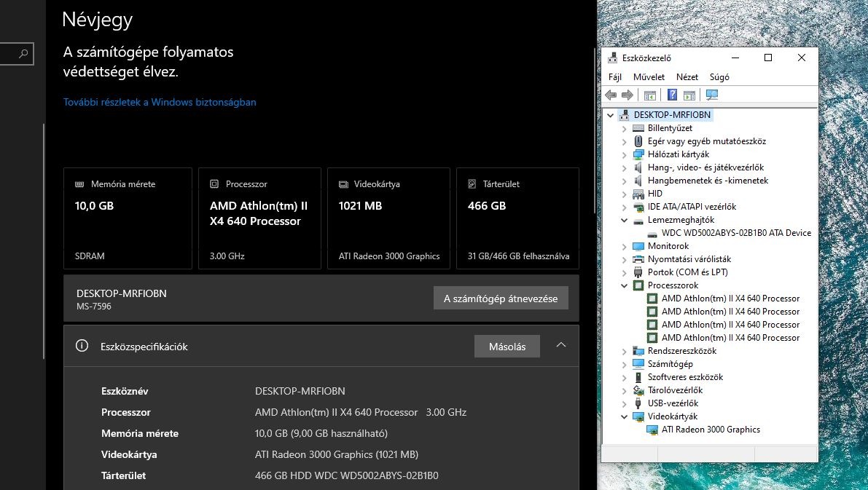Click the Rendszereszközök folder icon
Image resolution: width=868 pixels, height=490 pixels.
click(638, 351)
